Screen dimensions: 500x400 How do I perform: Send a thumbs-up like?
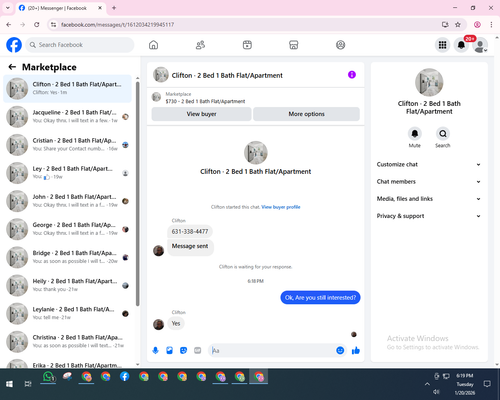tap(356, 350)
